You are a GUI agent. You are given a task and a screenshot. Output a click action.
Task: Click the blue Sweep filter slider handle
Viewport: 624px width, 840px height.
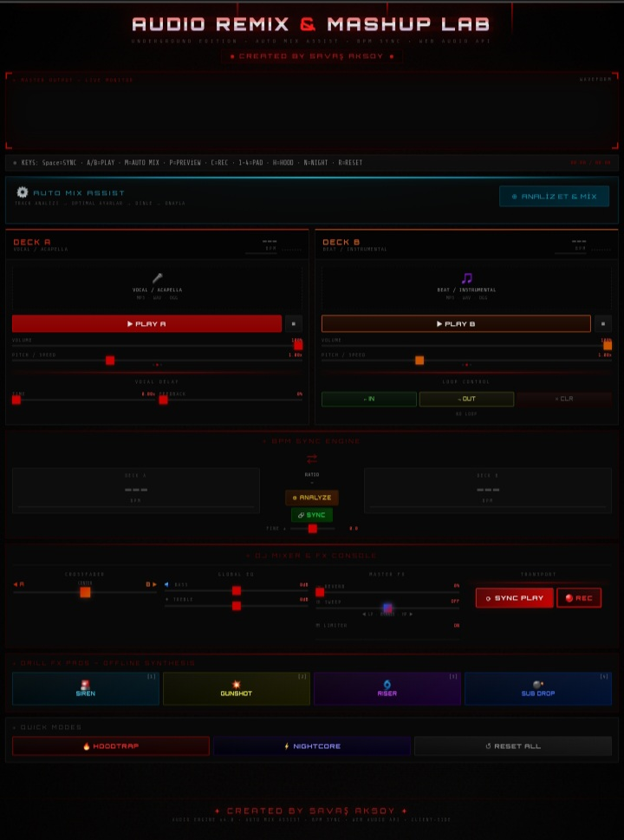coord(387,608)
